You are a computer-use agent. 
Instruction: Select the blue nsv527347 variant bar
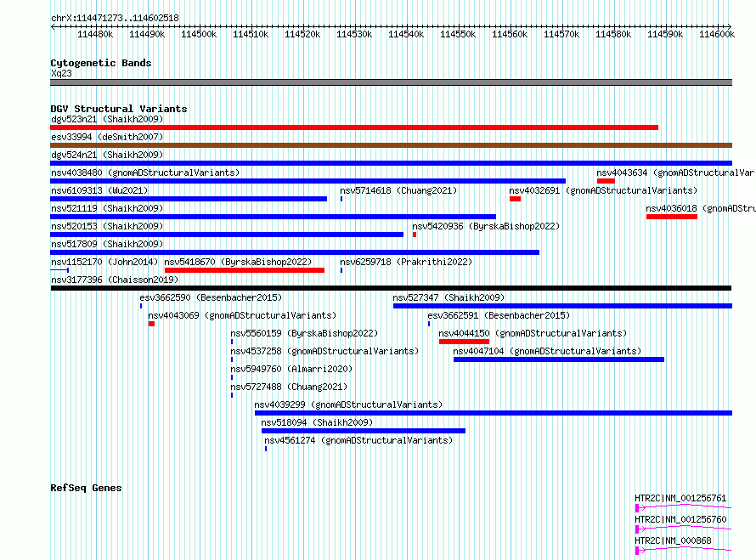click(562, 306)
